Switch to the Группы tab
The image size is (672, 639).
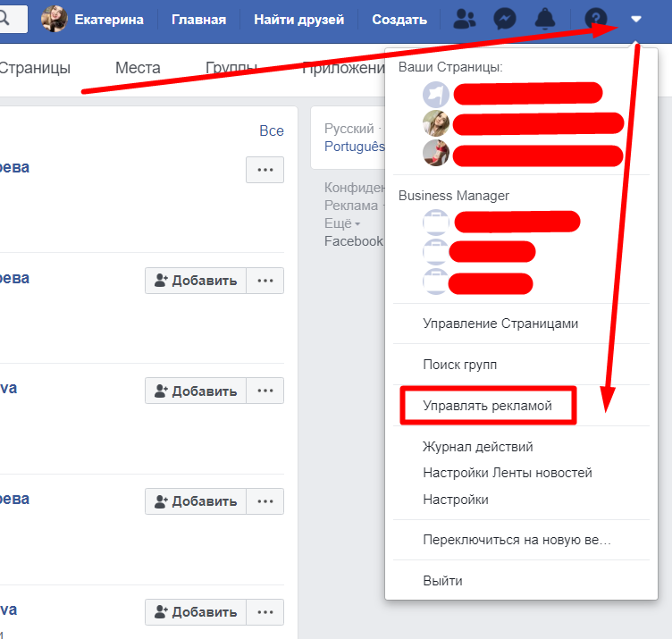231,68
